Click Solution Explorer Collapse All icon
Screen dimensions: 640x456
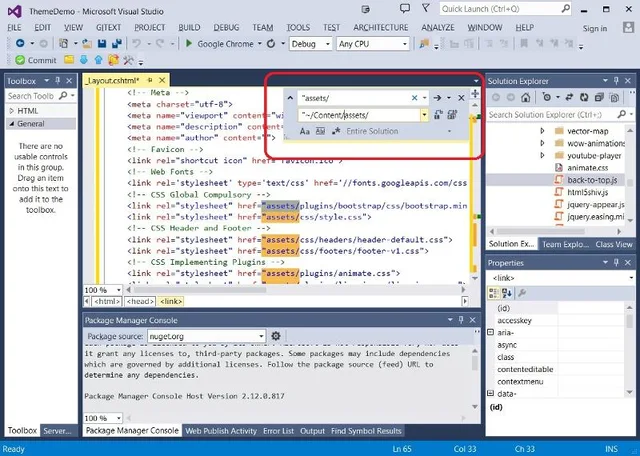point(599,97)
